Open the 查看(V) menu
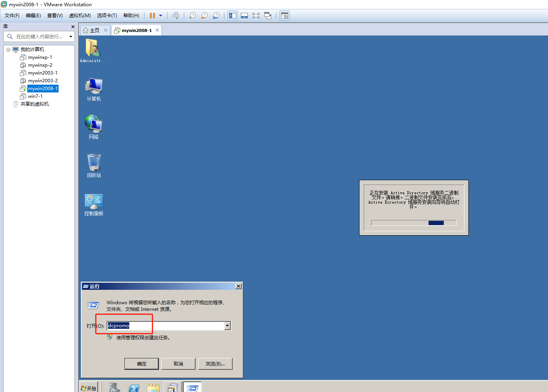Image resolution: width=548 pixels, height=392 pixels. click(x=55, y=16)
